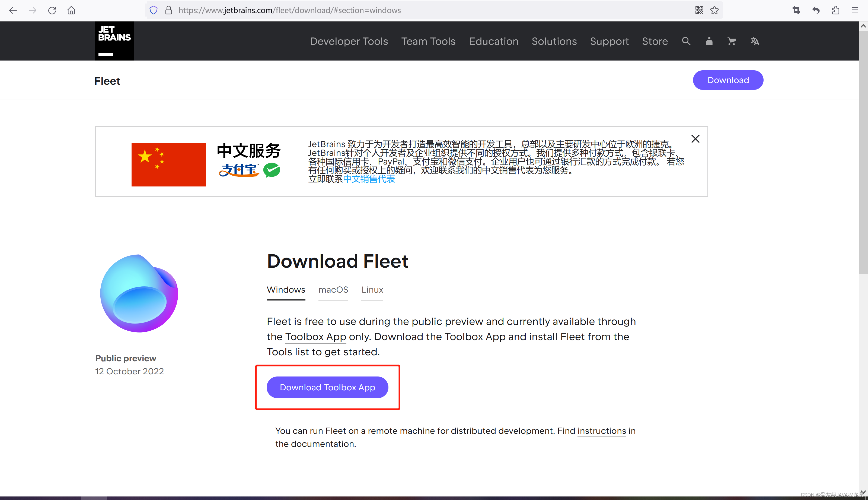Open the Toolbox App link
The height and width of the screenshot is (500, 868).
[x=315, y=337]
